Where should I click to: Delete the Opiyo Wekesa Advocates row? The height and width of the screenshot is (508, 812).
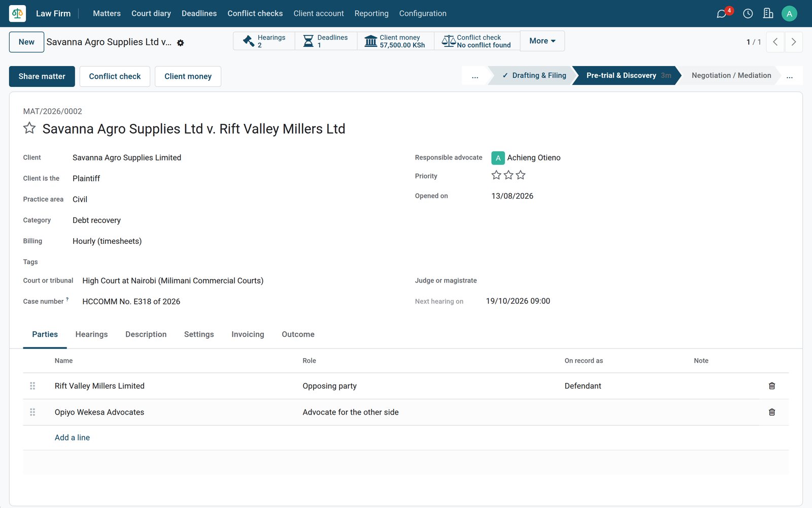[x=772, y=412]
